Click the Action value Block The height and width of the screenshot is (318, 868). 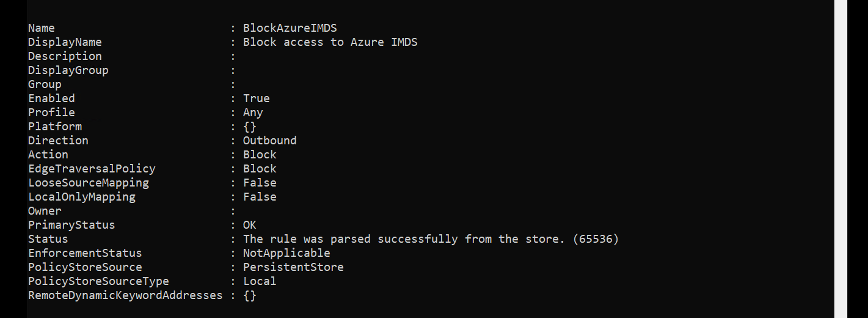click(260, 155)
